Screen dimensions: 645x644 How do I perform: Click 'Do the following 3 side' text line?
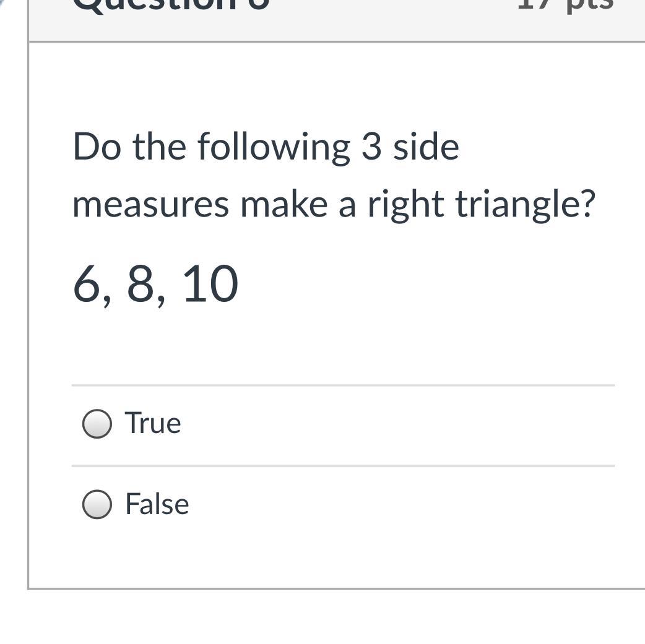click(266, 147)
